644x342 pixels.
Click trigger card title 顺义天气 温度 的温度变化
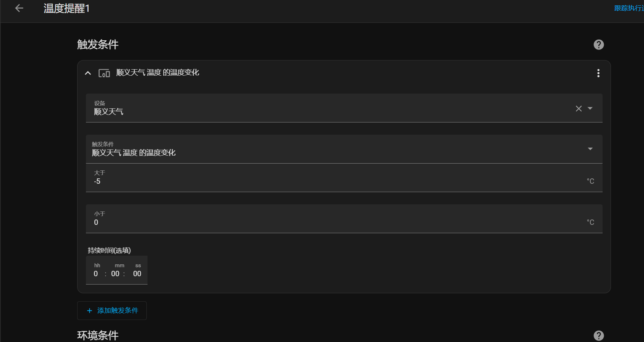click(x=157, y=73)
